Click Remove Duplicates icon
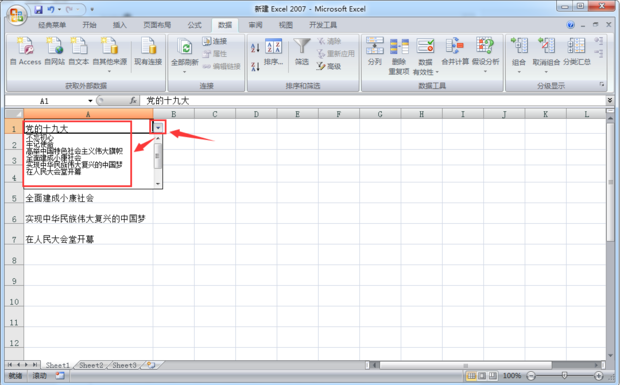620x385 pixels. pyautogui.click(x=399, y=46)
